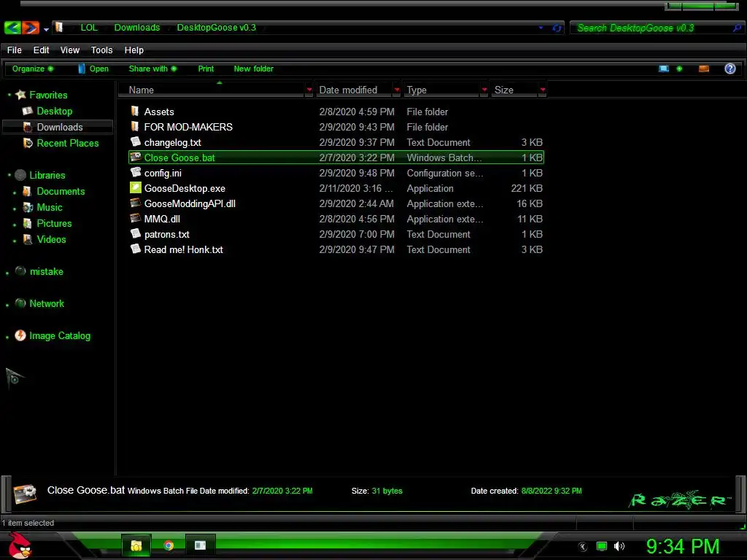This screenshot has width=747, height=560.
Task: Collapse the Favorites group
Action: (x=9, y=95)
